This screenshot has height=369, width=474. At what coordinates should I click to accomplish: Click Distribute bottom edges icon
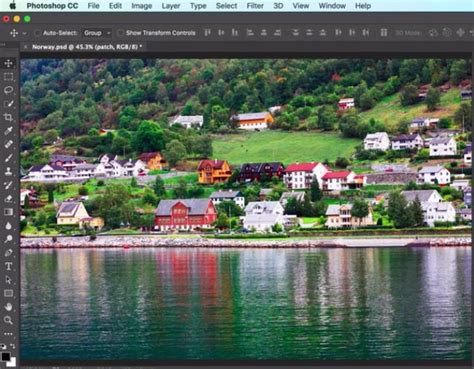click(x=323, y=33)
